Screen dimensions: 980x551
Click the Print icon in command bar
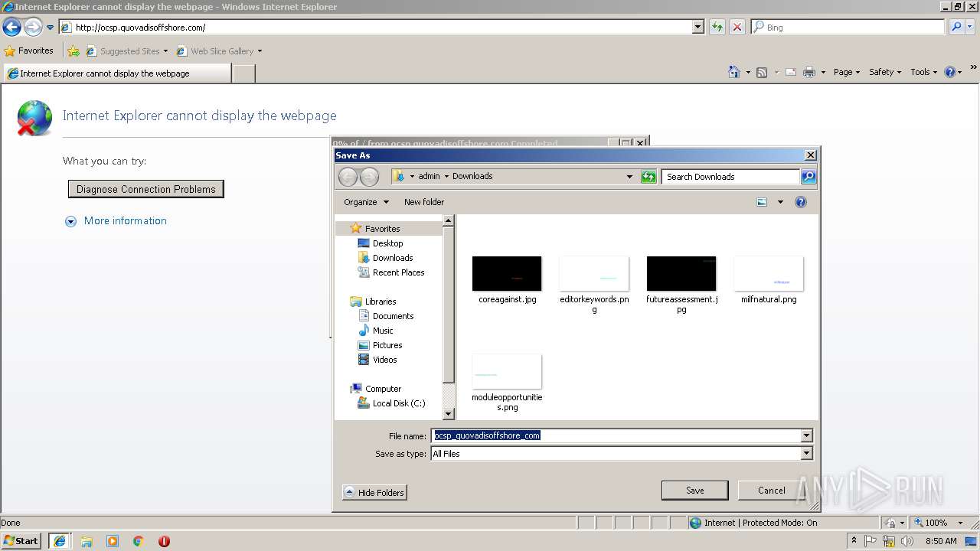(809, 72)
